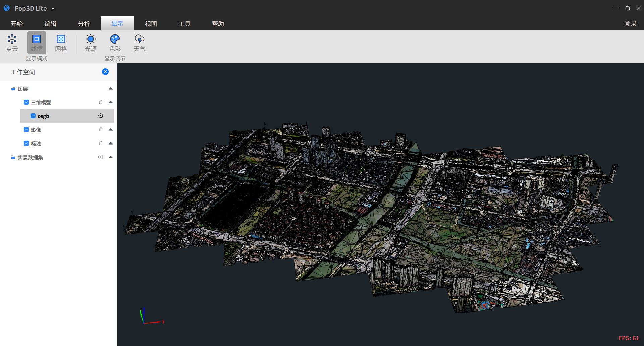The height and width of the screenshot is (346, 644).
Task: Click the Pop3D Lite globe logo
Action: click(7, 8)
